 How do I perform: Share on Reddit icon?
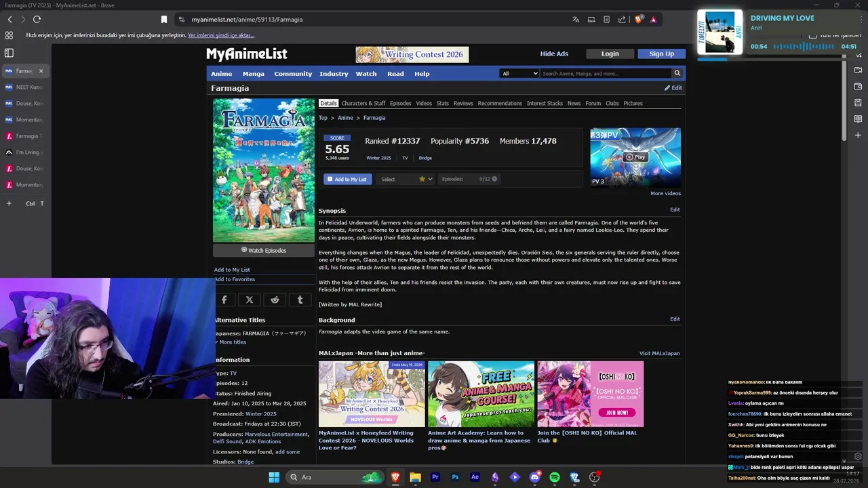275,300
